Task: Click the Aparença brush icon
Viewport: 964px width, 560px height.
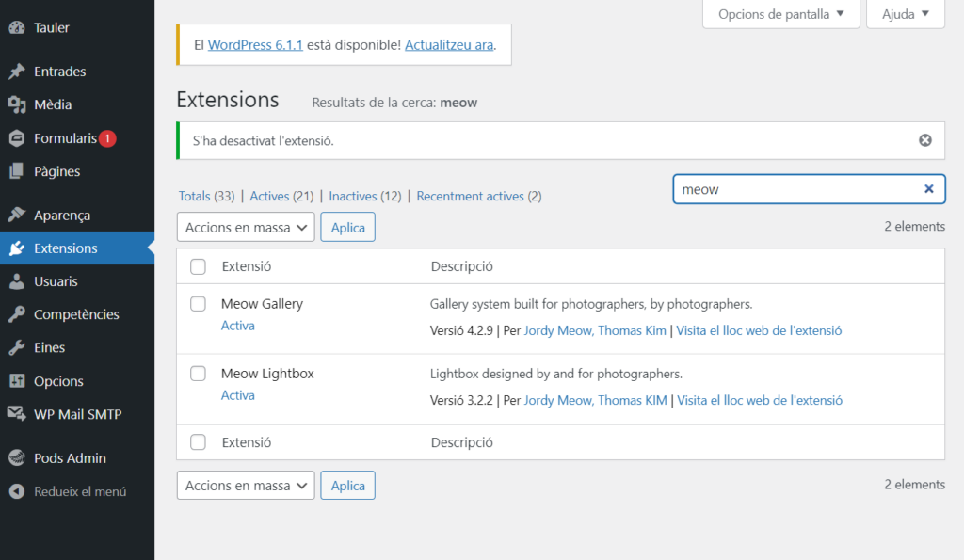Action: click(x=16, y=216)
